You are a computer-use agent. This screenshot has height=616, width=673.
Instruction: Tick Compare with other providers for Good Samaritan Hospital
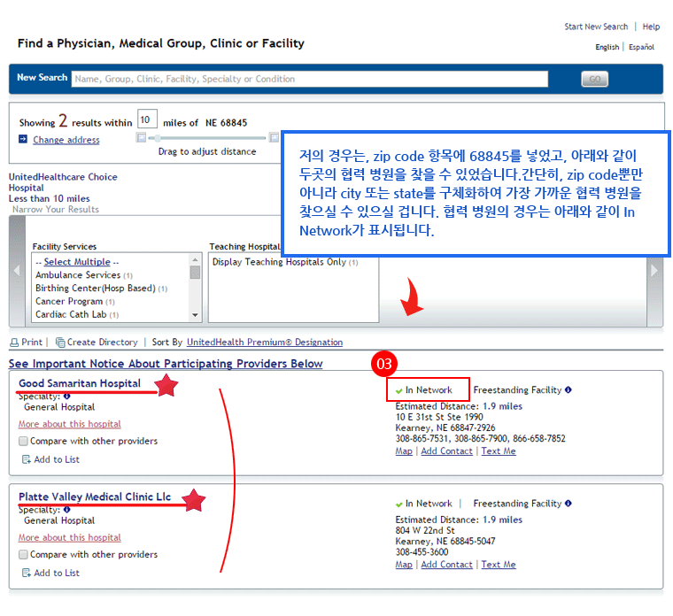pos(23,441)
